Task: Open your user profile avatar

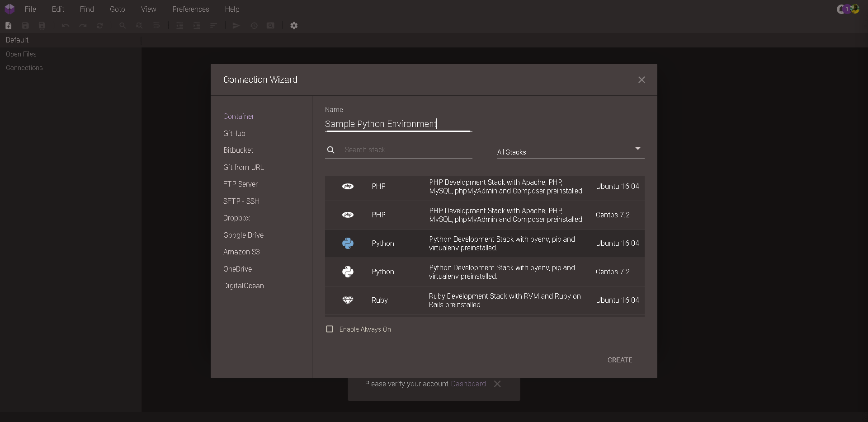Action: pyautogui.click(x=856, y=9)
